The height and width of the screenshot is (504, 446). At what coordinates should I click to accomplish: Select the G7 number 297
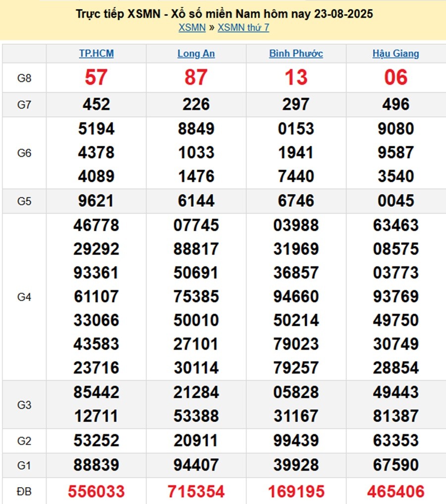(296, 104)
